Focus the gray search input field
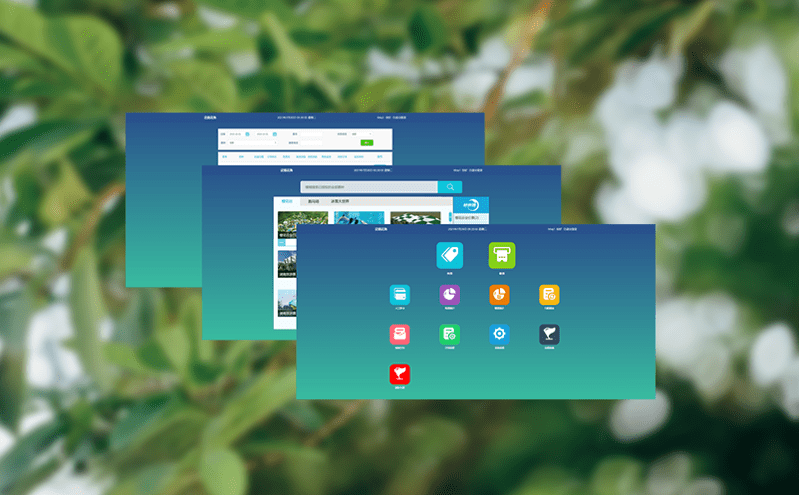Image resolution: width=799 pixels, height=495 pixels. click(x=368, y=187)
